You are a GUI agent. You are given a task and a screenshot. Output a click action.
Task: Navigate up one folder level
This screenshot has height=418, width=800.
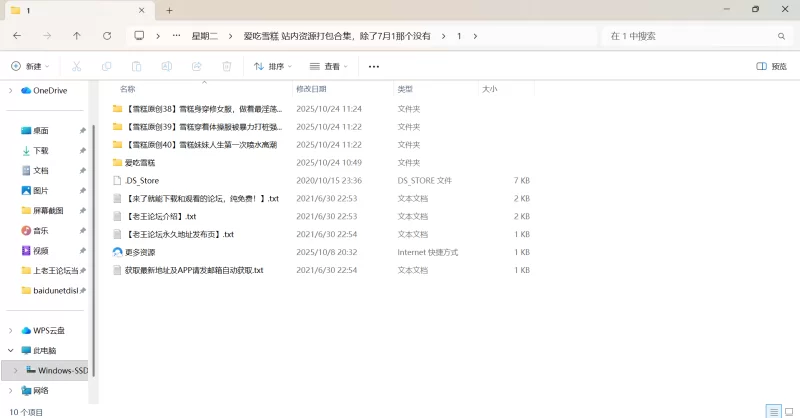[77, 35]
